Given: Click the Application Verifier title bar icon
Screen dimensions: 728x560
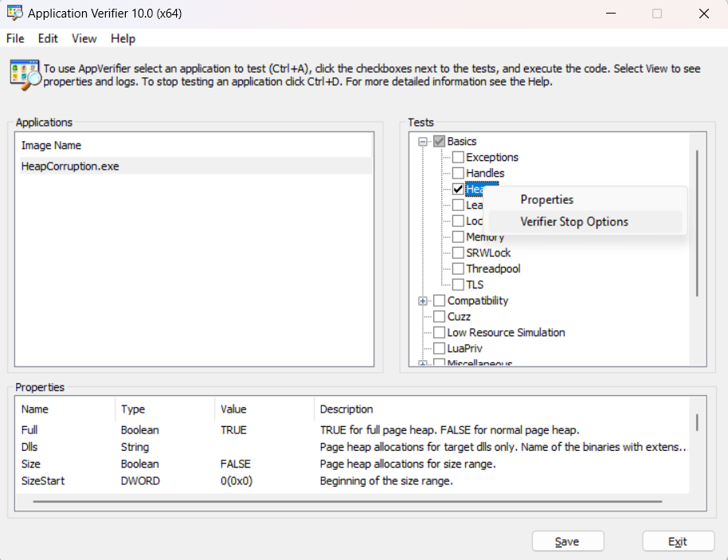Looking at the screenshot, I should tap(15, 13).
